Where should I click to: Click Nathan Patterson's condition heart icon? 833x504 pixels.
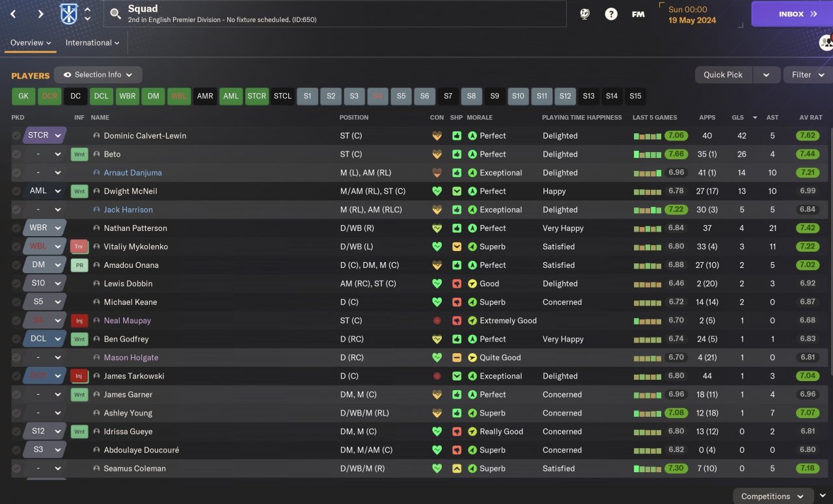[437, 228]
